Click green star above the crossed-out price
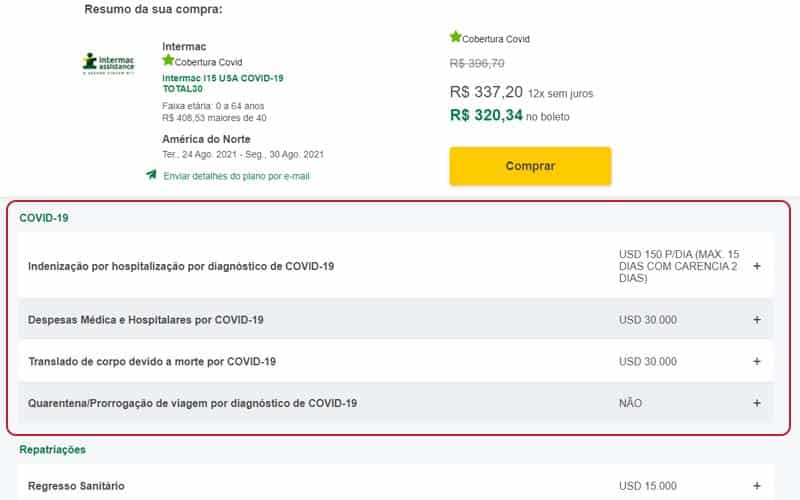The width and height of the screenshot is (800, 500). [x=456, y=37]
